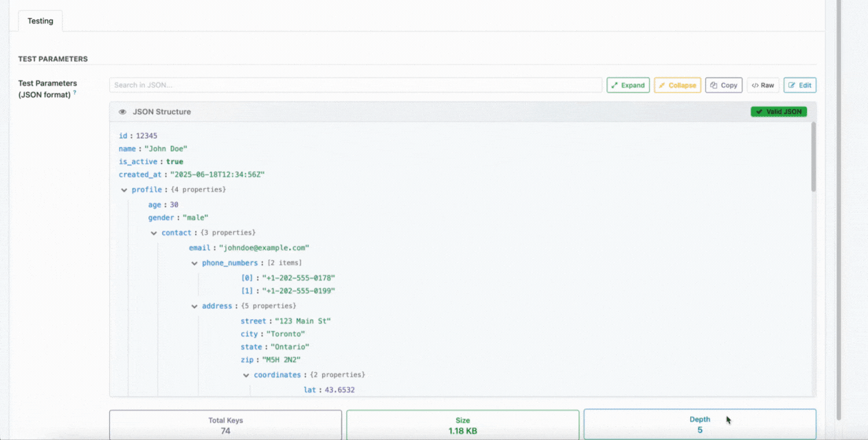The height and width of the screenshot is (440, 868).
Task: Click the Size stat card
Action: (x=462, y=425)
